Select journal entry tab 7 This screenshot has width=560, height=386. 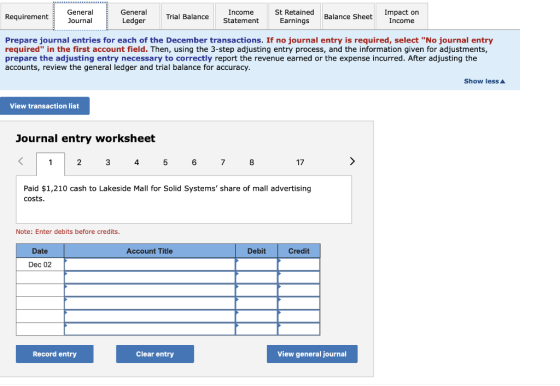223,162
